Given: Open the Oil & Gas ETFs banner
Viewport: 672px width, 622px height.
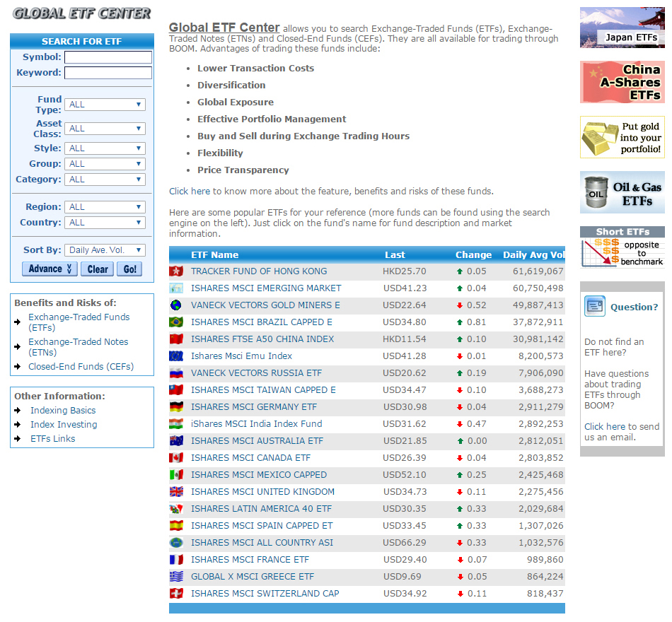Looking at the screenshot, I should click(x=622, y=192).
